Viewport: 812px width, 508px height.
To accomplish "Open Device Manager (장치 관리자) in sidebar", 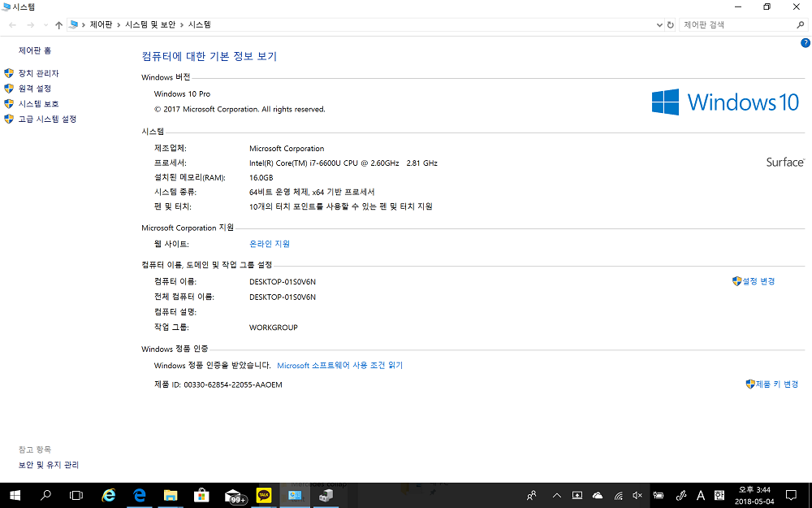I will (38, 73).
